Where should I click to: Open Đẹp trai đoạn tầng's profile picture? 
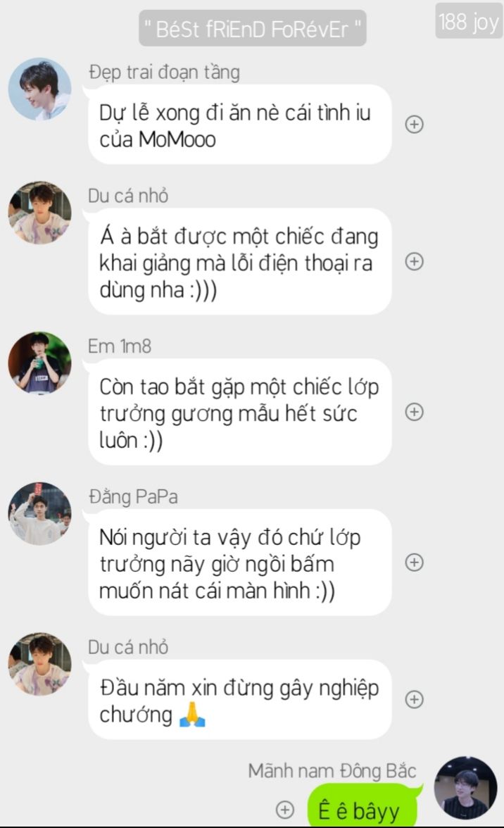tap(39, 89)
